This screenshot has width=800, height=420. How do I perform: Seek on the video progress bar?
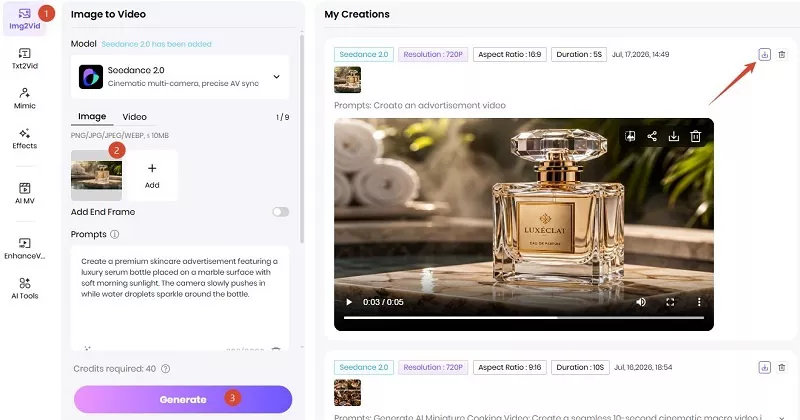click(x=524, y=317)
